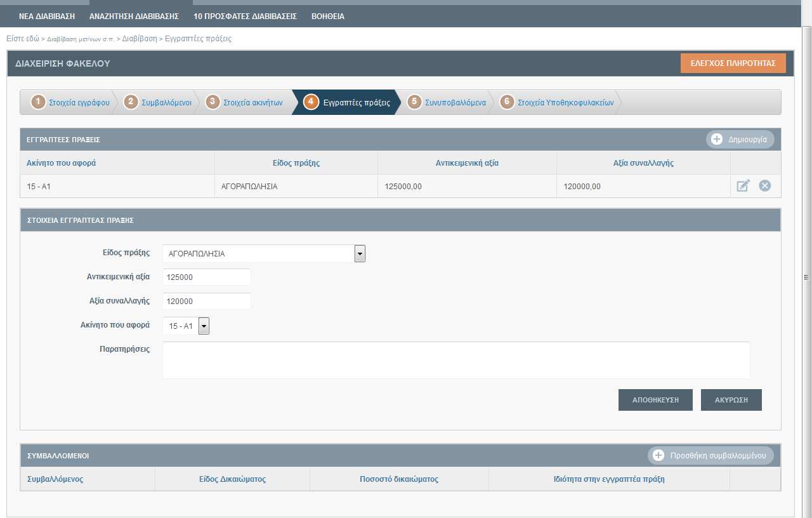The height and width of the screenshot is (518, 812).
Task: Go to step 2 Συμβαλλόμενοι
Action: coord(157,102)
